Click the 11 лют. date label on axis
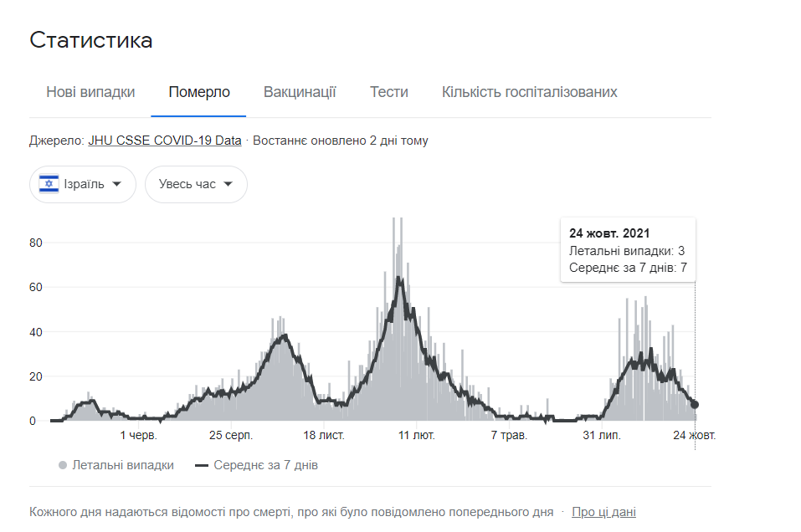This screenshot has height=532, width=801. (x=416, y=436)
